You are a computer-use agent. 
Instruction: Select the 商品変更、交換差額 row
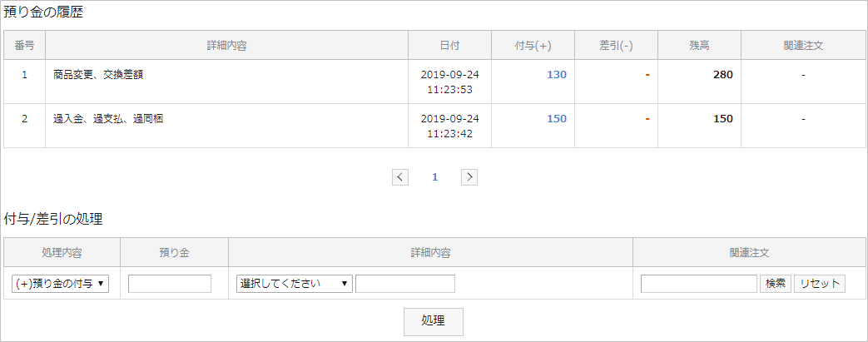[434, 82]
